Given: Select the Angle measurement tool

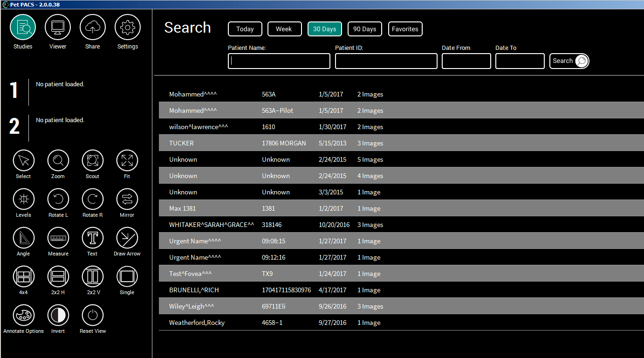Looking at the screenshot, I should (23, 238).
